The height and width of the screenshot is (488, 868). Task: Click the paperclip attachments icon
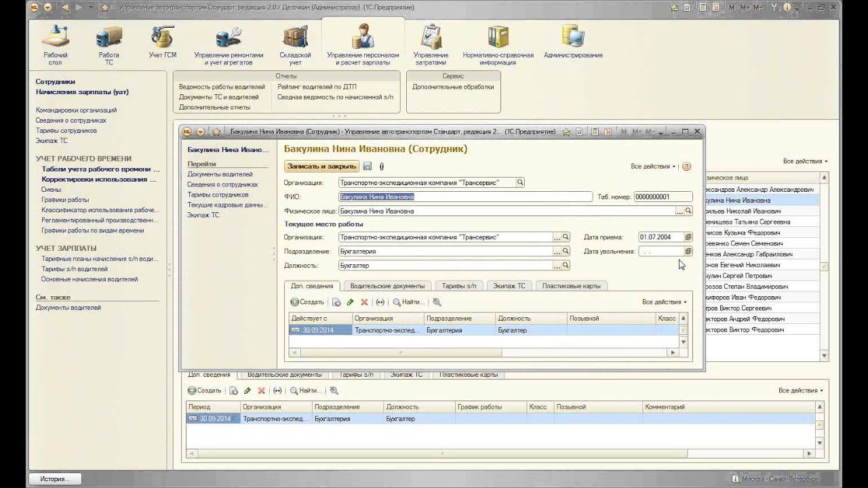[381, 166]
